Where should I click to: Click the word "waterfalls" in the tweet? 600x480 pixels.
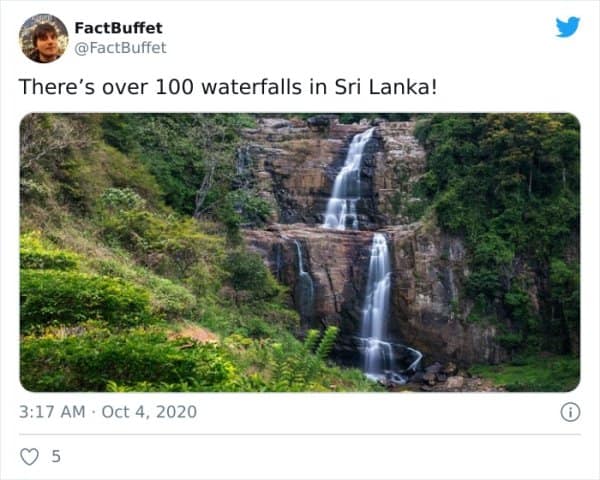250,86
